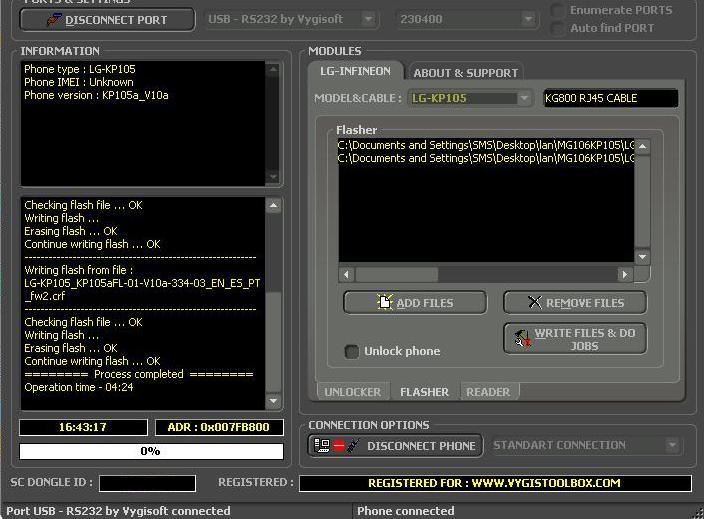Click the 'Phone type : LG-KP105' line
This screenshot has height=519, width=704.
[x=79, y=69]
